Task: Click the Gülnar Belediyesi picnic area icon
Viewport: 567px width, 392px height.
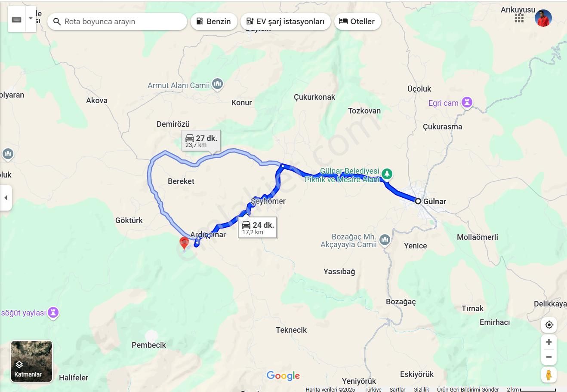Action: (x=387, y=174)
